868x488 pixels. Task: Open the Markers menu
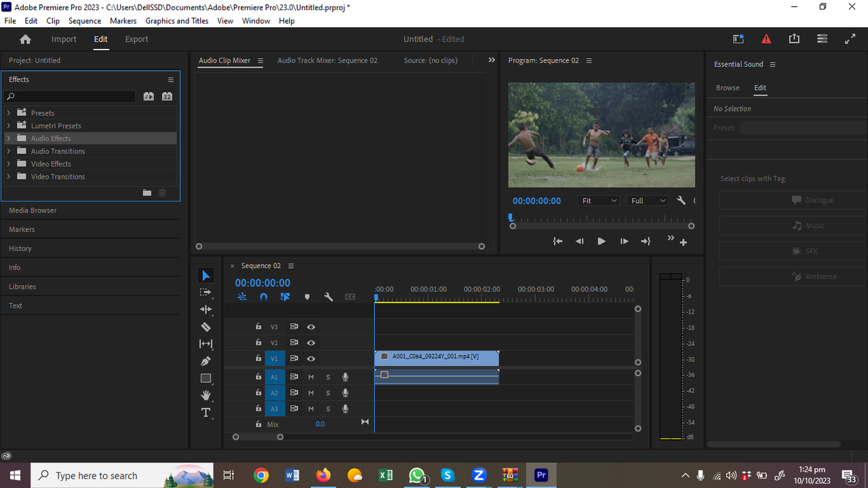[123, 21]
